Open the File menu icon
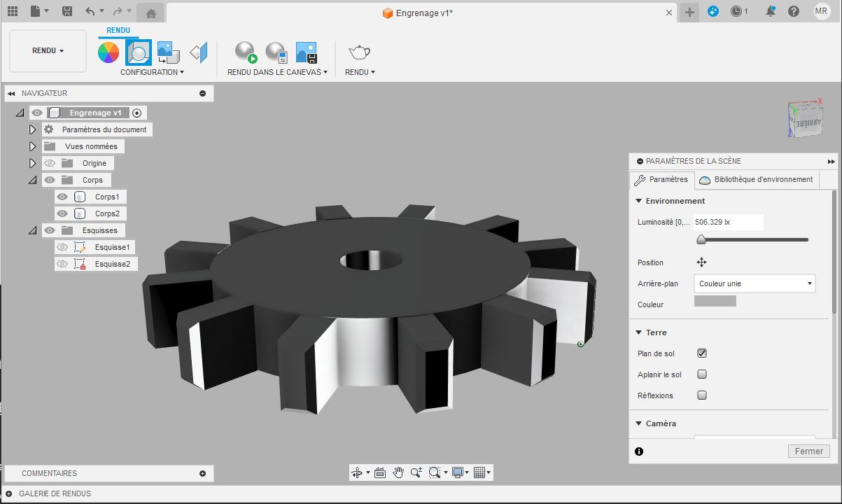The width and height of the screenshot is (842, 504). pyautogui.click(x=36, y=11)
